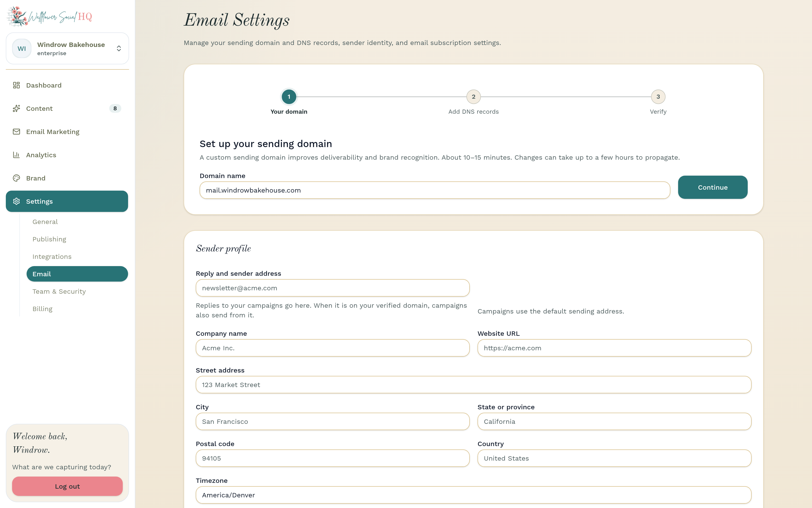Expand the Windrow Bakehouse workspace switcher
Image resolution: width=812 pixels, height=508 pixels.
pyautogui.click(x=67, y=48)
